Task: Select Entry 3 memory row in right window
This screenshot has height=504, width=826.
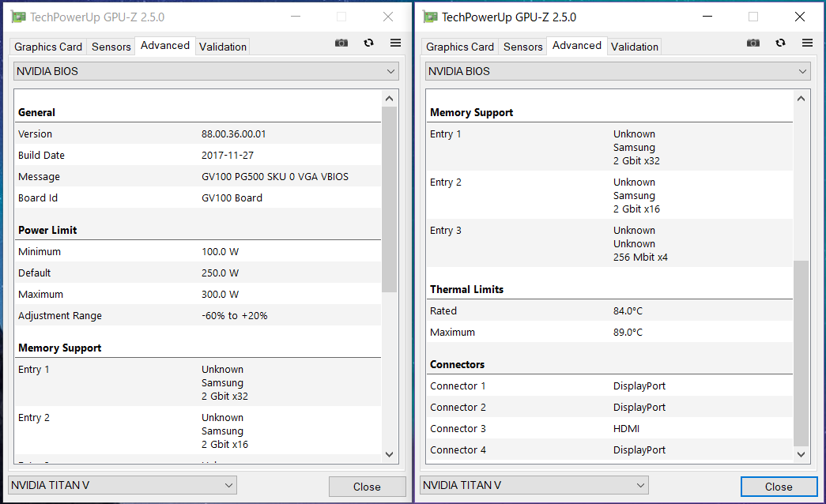Action: pos(610,244)
